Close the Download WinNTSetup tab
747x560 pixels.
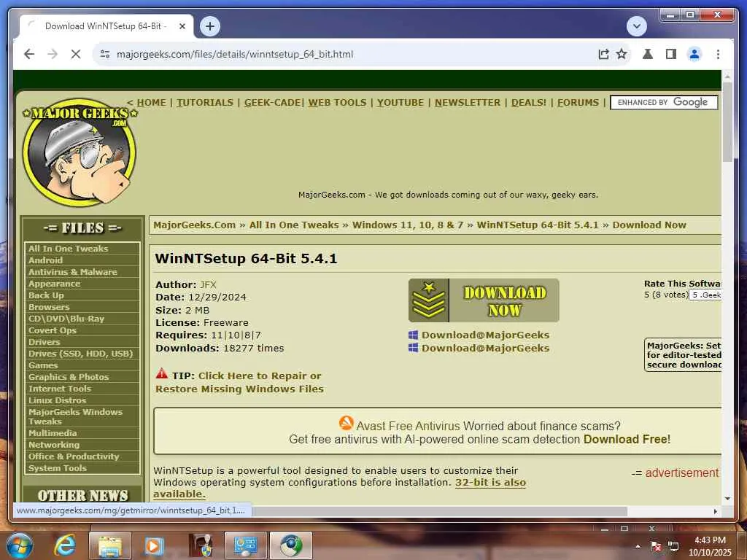pos(182,26)
